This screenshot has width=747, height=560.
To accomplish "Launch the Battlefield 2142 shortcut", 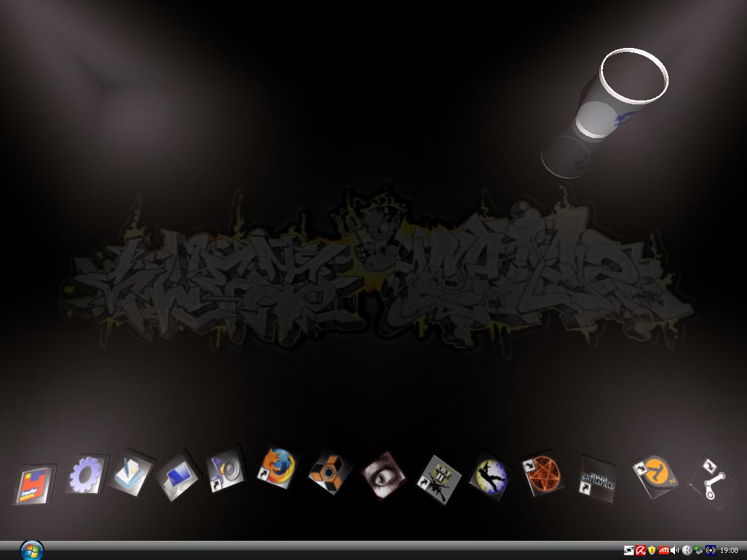I will click(597, 479).
